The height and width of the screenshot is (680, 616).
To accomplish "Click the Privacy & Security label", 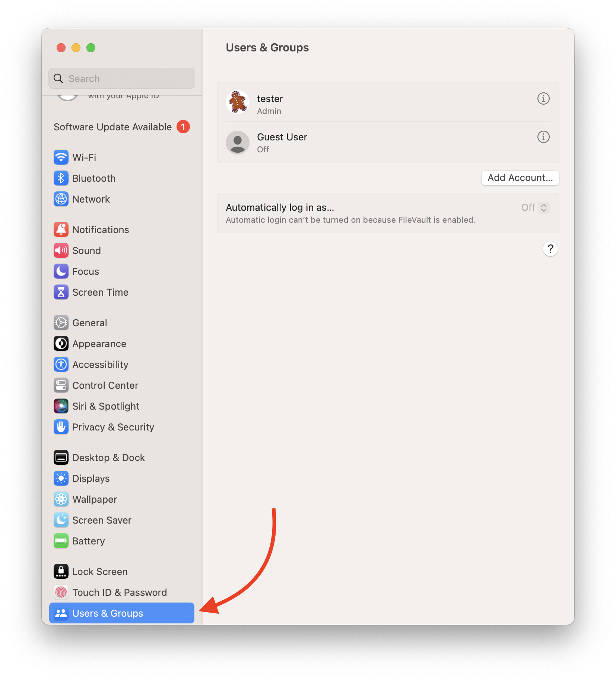I will tap(113, 427).
